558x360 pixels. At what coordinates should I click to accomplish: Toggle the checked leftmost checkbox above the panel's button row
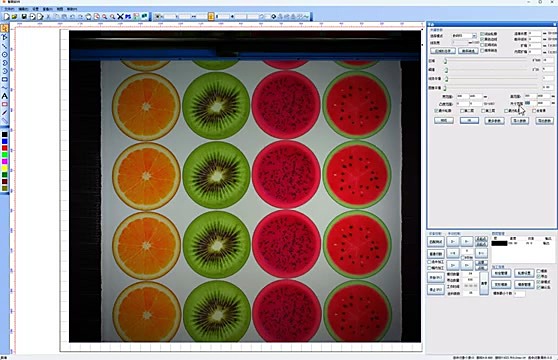pyautogui.click(x=436, y=111)
